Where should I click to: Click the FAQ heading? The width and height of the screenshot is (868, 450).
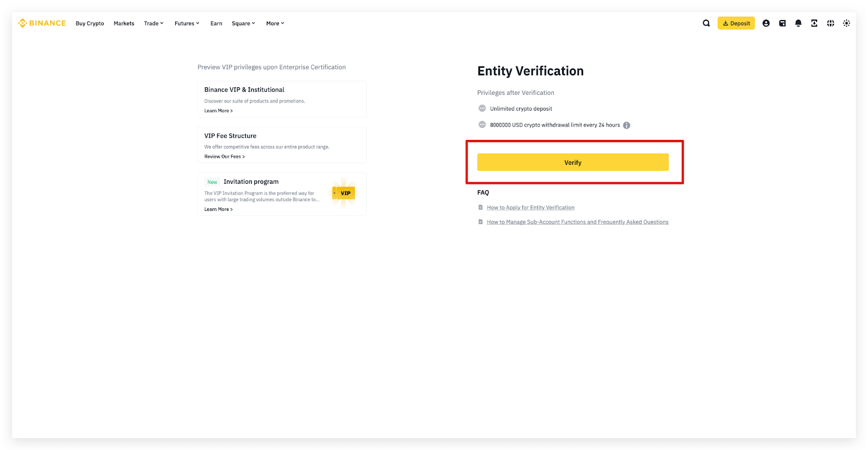pyautogui.click(x=483, y=192)
